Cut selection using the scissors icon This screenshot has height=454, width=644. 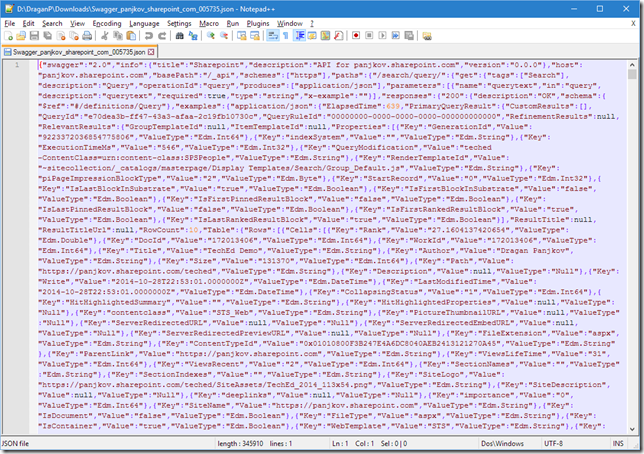[105, 36]
